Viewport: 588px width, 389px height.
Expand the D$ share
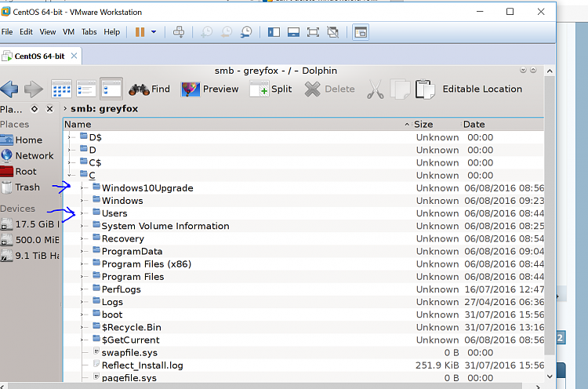pyautogui.click(x=69, y=137)
